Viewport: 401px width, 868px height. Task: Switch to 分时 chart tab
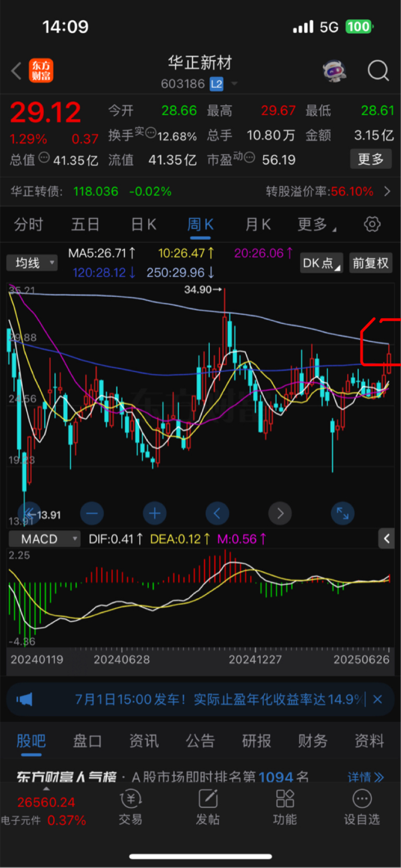(28, 225)
